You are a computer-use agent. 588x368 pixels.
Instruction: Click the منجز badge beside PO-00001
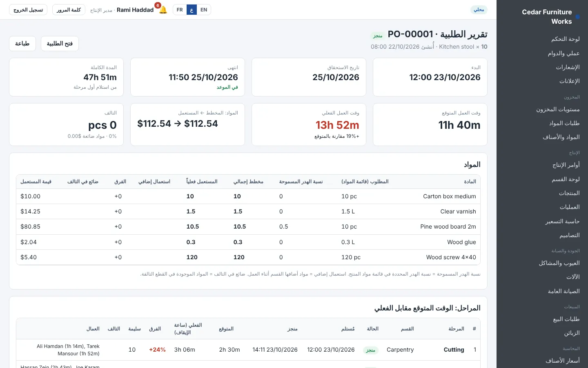pyautogui.click(x=378, y=36)
